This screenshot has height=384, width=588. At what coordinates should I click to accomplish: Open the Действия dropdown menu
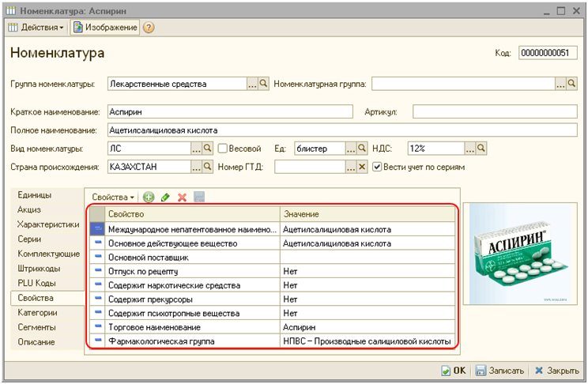pyautogui.click(x=36, y=28)
